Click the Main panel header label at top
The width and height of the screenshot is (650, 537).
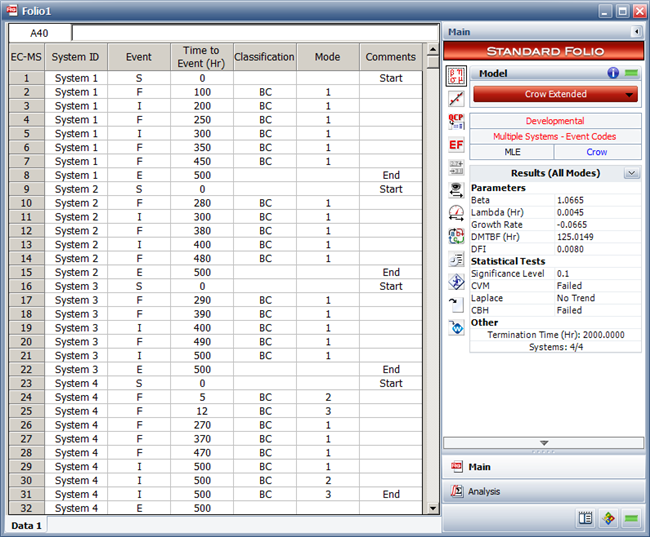[x=459, y=32]
